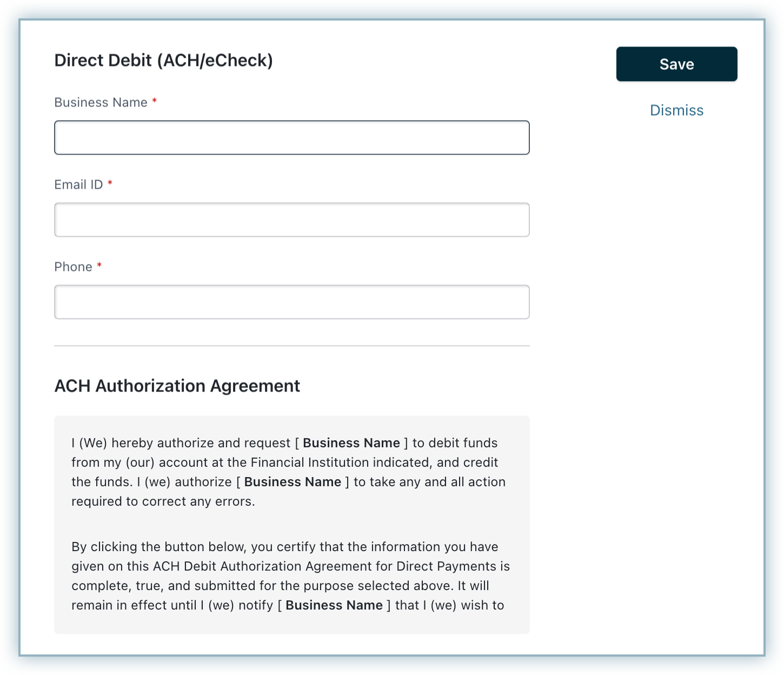Image resolution: width=784 pixels, height=675 pixels.
Task: Click bold Business Name before 'that I (we) wish'
Action: tap(334, 605)
